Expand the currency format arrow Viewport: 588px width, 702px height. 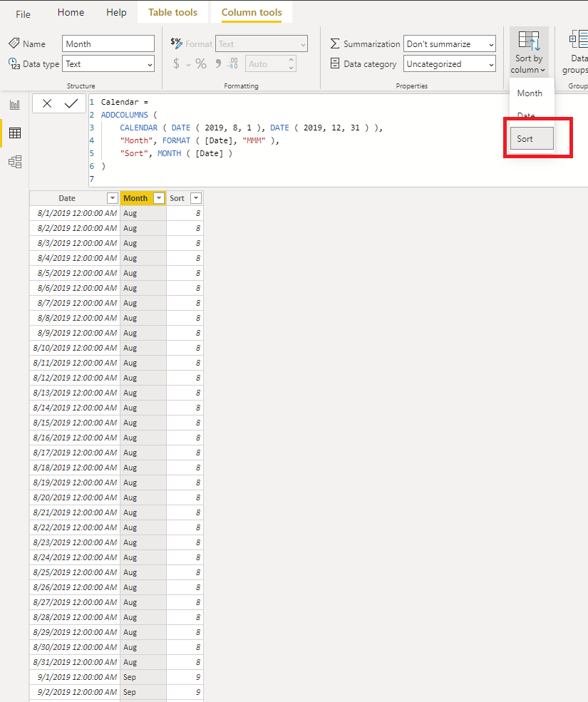[x=189, y=65]
